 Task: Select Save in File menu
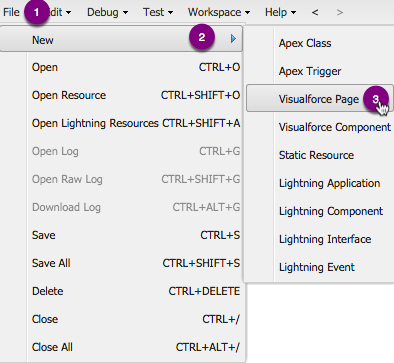136,235
